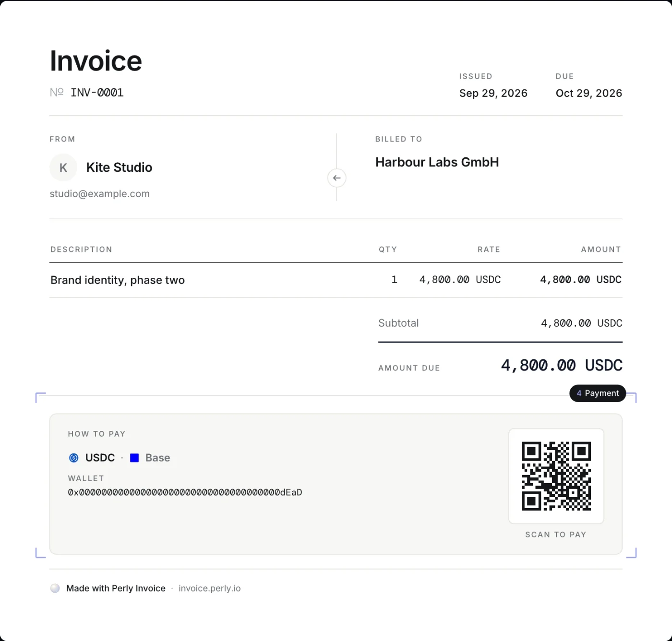Screen dimensions: 672x641
Task: Click the swap arrow between From and Billed To
Action: point(336,178)
